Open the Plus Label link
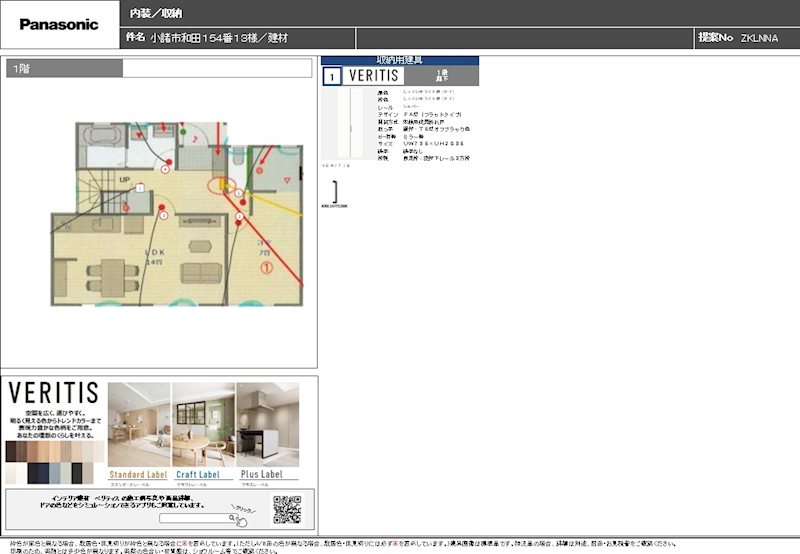The height and width of the screenshot is (554, 800). (262, 474)
